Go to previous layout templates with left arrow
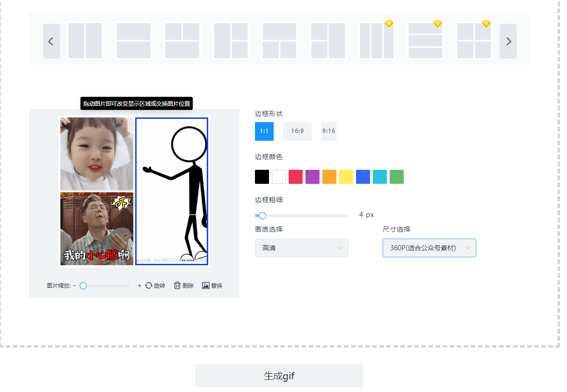 pos(51,41)
